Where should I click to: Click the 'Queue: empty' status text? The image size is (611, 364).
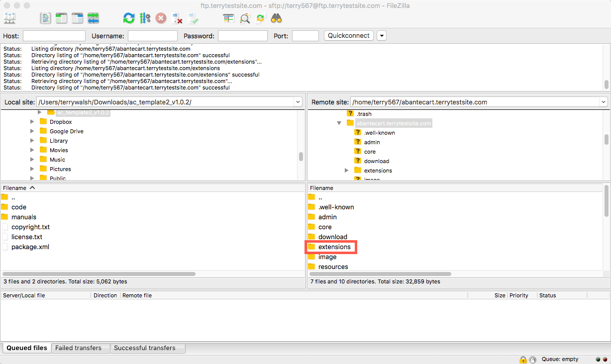tap(560, 360)
